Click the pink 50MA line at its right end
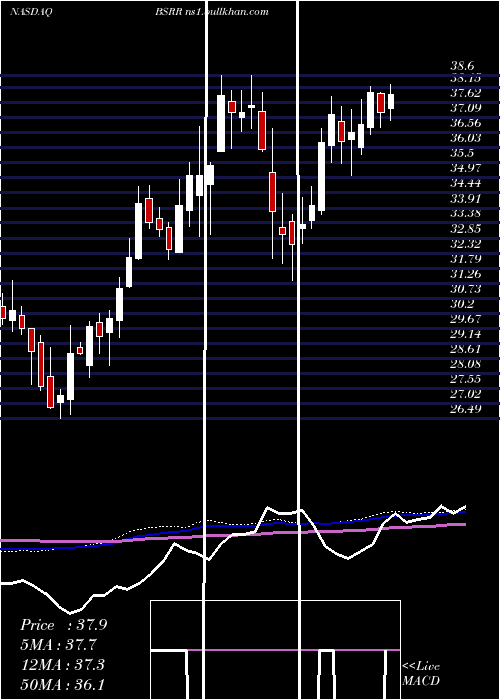The height and width of the screenshot is (700, 500). click(463, 524)
